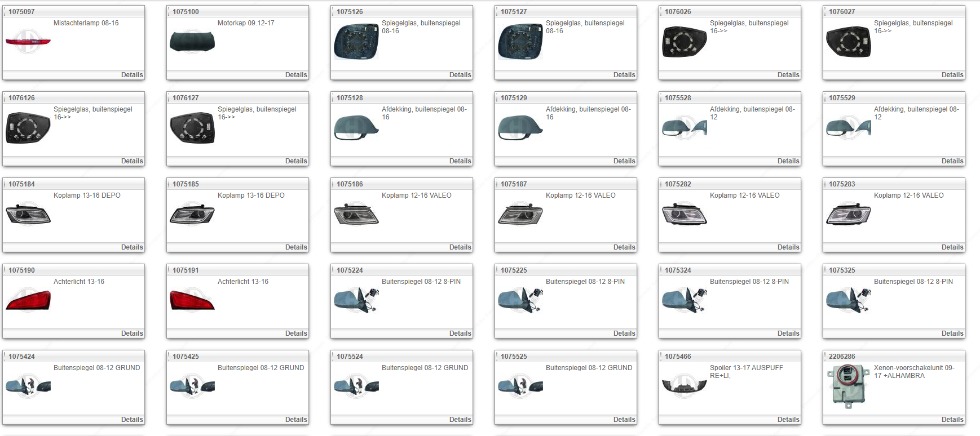980x436 pixels.
Task: Click the Koplamp 1075283 VALEO headlight image
Action: [849, 214]
